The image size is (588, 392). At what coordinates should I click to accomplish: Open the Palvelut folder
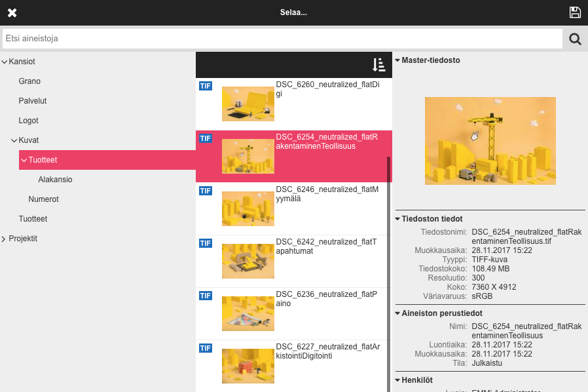tap(33, 101)
